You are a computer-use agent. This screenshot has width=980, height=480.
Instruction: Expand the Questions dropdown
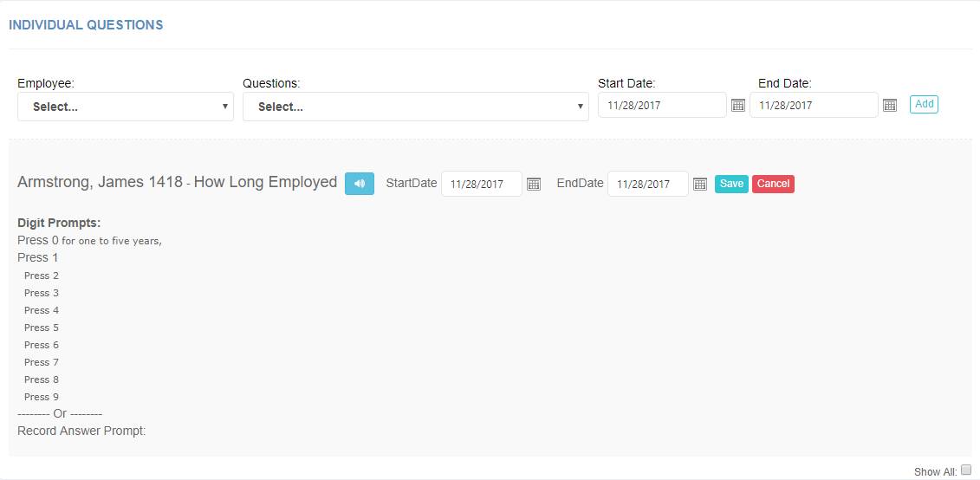tap(416, 107)
